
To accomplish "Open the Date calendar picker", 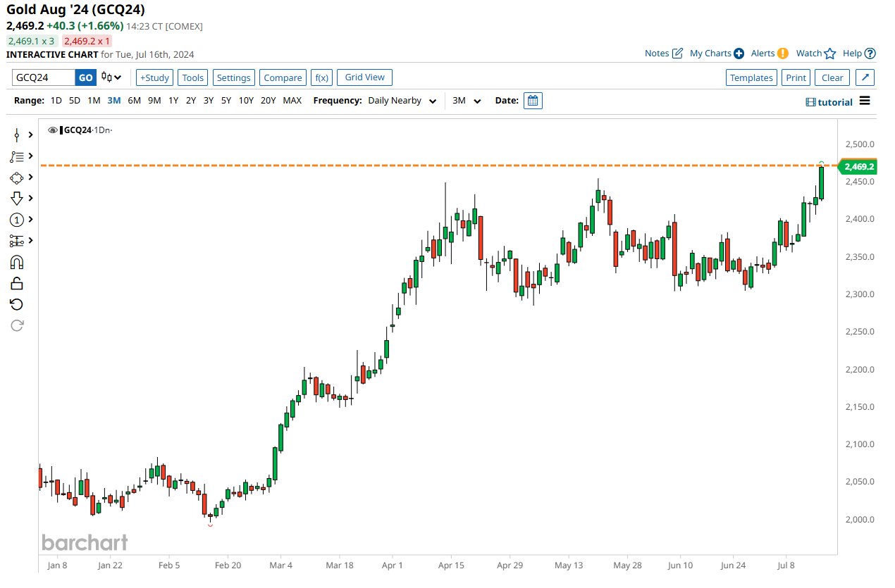I will [533, 101].
